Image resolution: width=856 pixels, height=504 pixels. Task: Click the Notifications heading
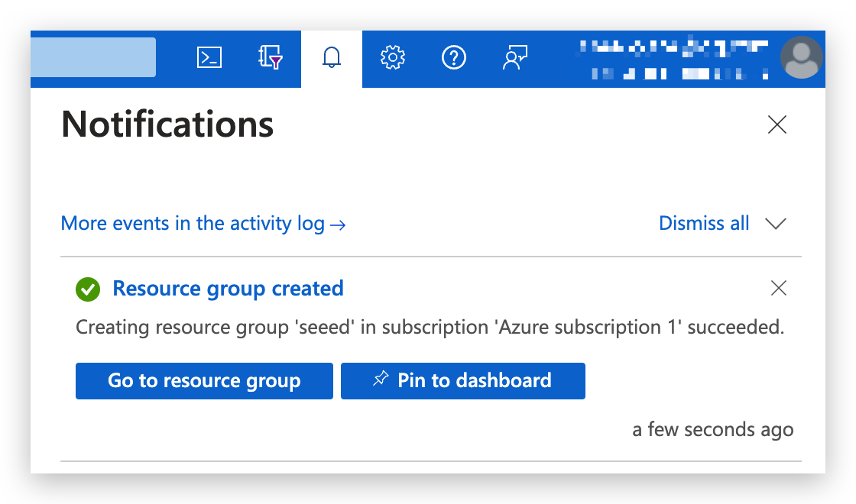pyautogui.click(x=167, y=124)
